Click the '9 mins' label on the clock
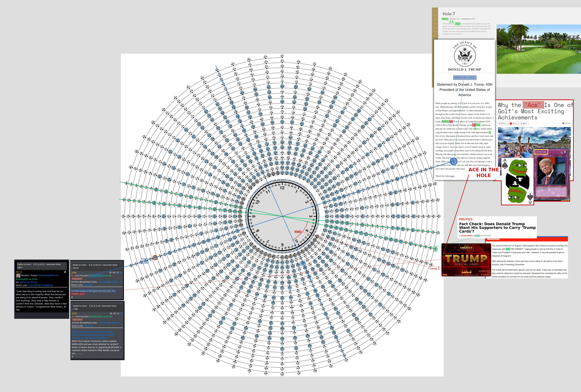 [298, 232]
